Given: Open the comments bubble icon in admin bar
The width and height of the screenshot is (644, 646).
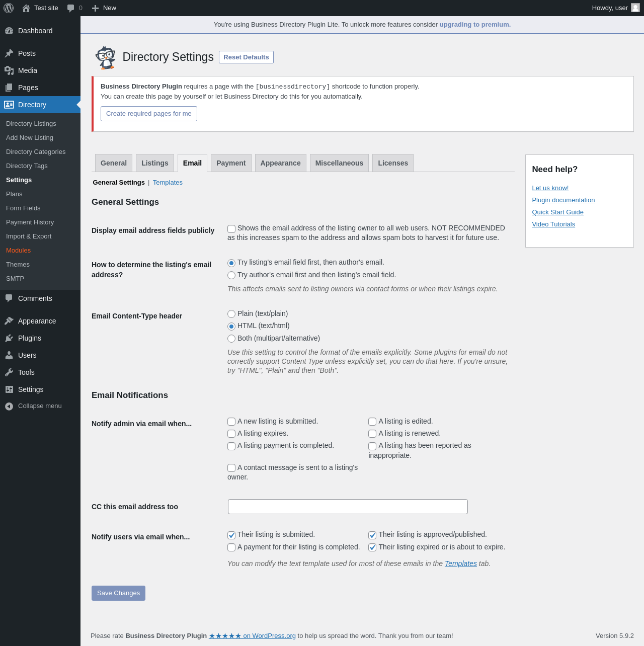Looking at the screenshot, I should pos(71,8).
